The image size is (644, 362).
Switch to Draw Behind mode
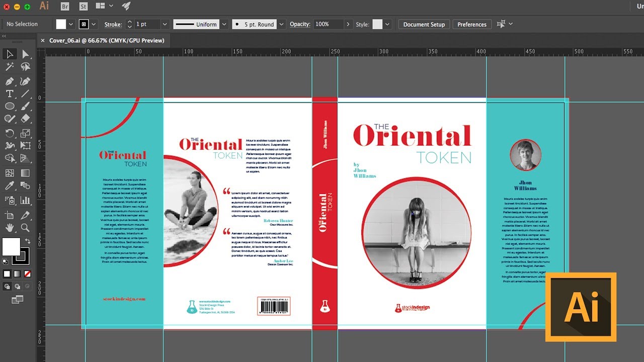coord(18,287)
